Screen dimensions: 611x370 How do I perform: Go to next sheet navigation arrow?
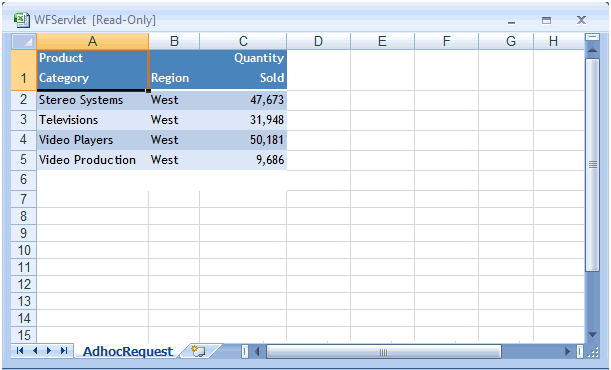(49, 351)
